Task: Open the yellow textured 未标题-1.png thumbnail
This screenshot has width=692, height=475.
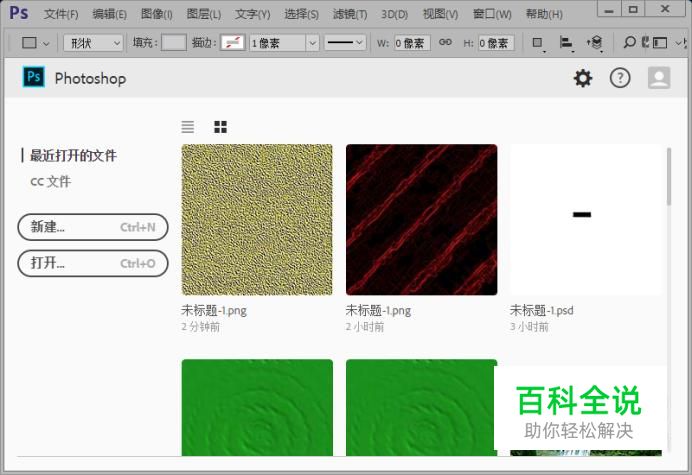Action: (x=257, y=219)
